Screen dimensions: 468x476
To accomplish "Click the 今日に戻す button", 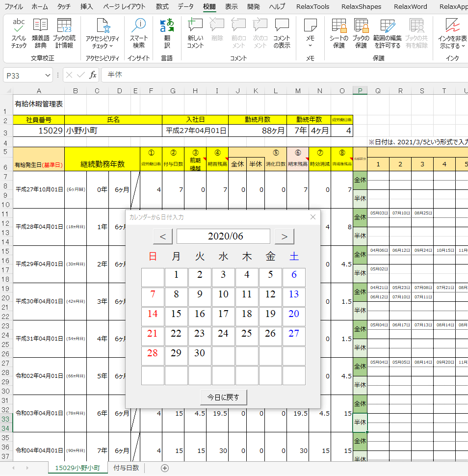I will (x=223, y=397).
